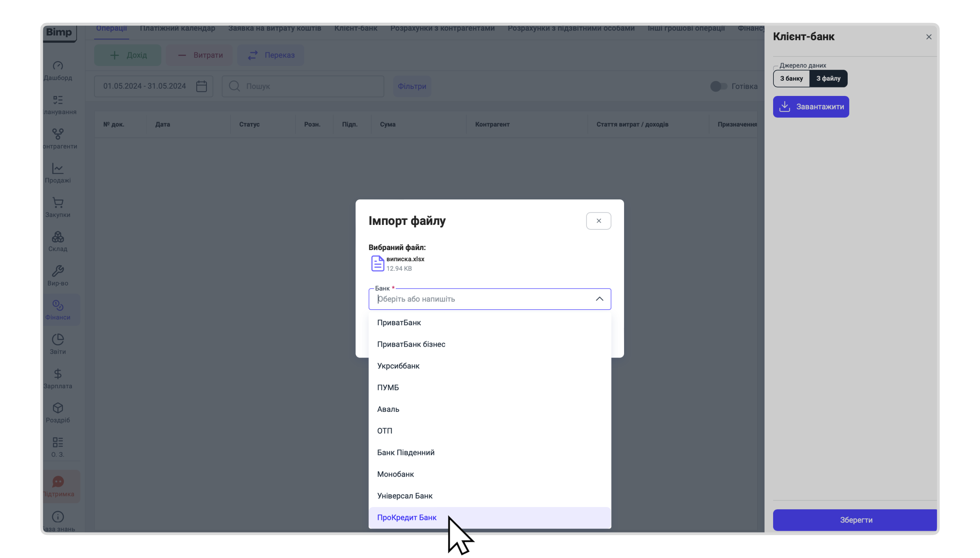
Task: Click the Дата column header
Action: [x=163, y=125]
